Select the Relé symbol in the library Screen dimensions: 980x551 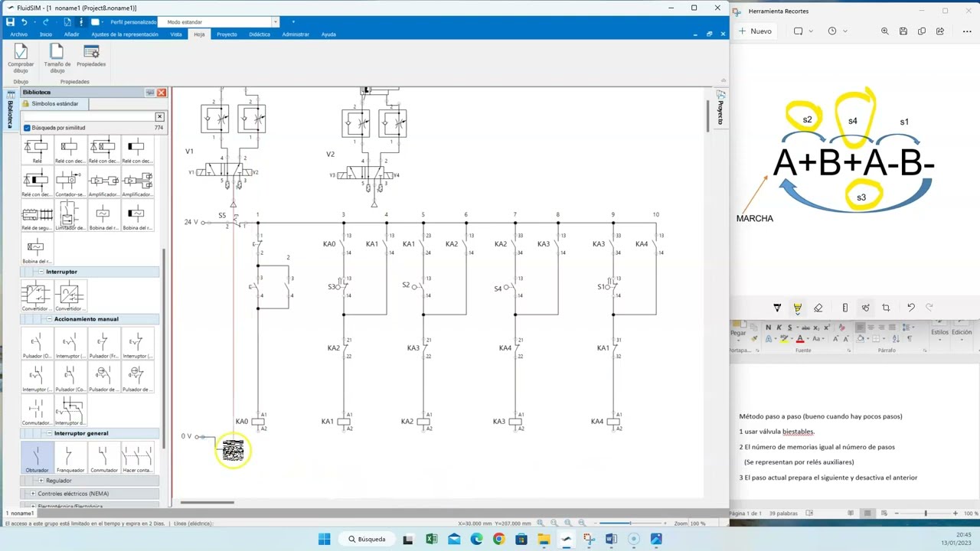pos(37,151)
